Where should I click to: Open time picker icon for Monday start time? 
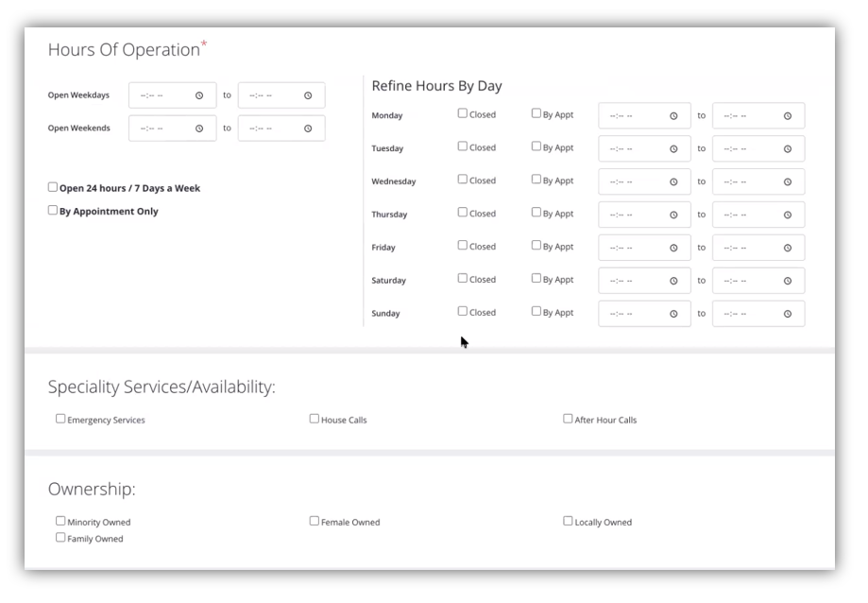click(673, 116)
